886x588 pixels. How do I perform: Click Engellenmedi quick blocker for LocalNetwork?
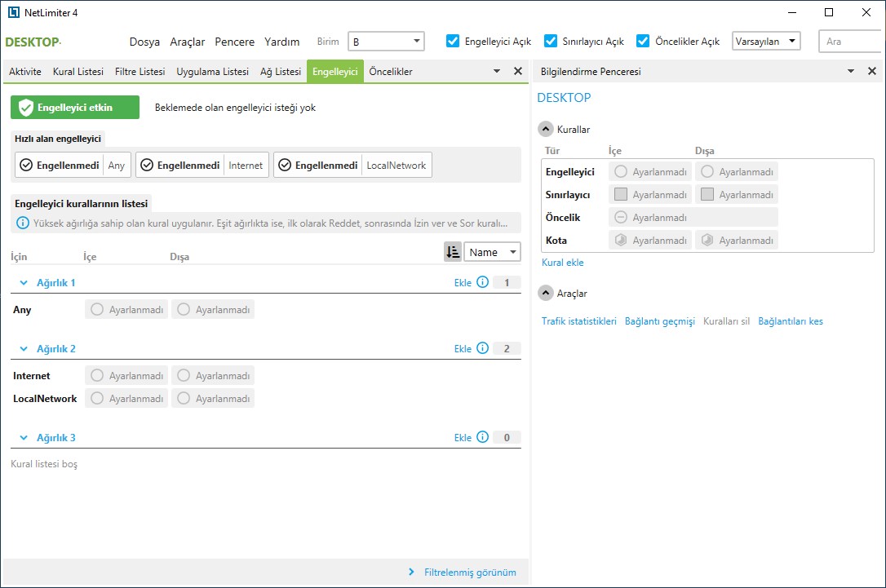point(352,165)
